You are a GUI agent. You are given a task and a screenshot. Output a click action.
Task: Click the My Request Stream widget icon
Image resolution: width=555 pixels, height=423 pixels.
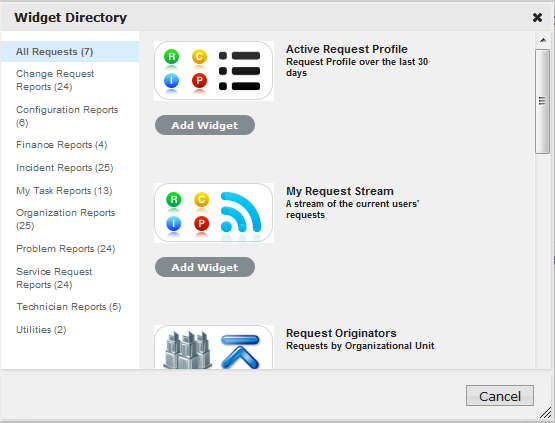tap(214, 213)
